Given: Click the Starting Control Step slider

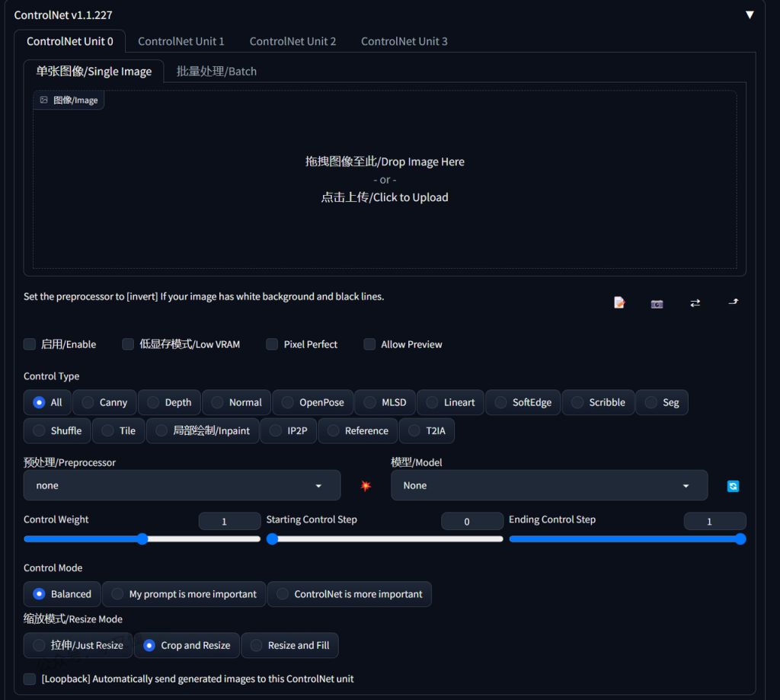Looking at the screenshot, I should (x=385, y=539).
